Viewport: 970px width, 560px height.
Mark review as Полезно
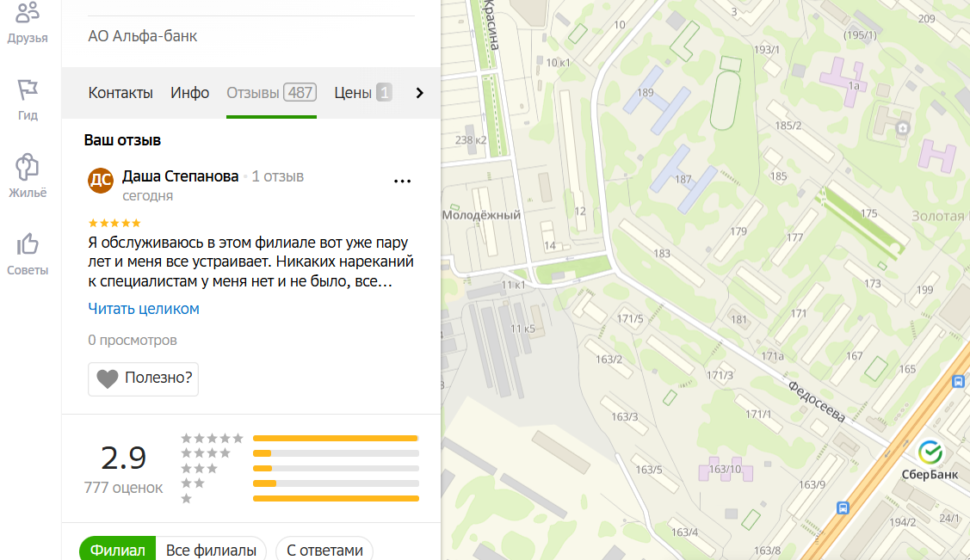pos(143,378)
